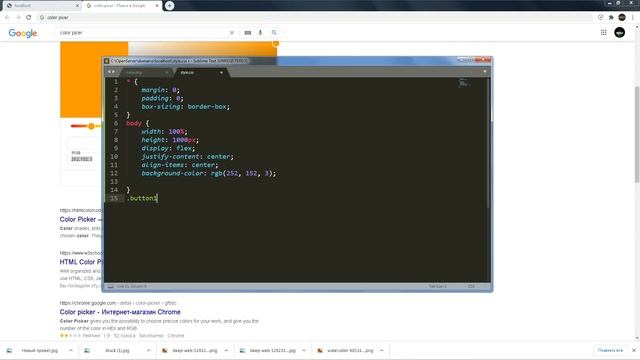The height and width of the screenshot is (360, 640).
Task: Go back in Chrome history
Action: pos(7,18)
